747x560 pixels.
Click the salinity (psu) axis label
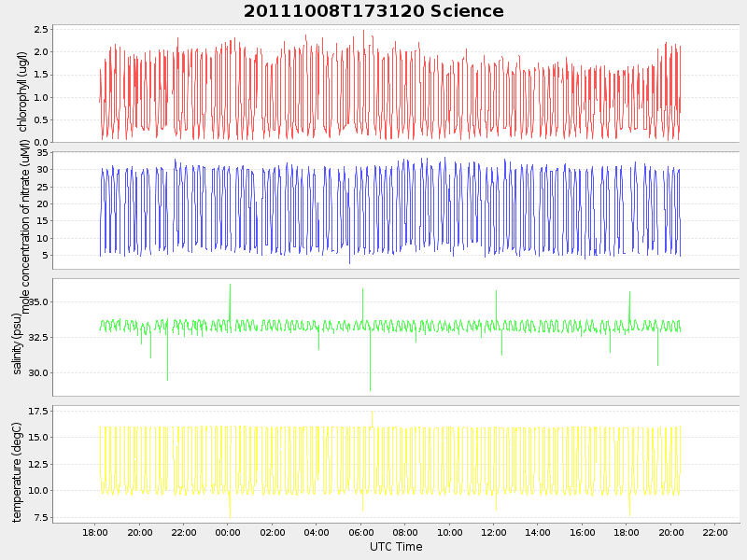(17, 343)
